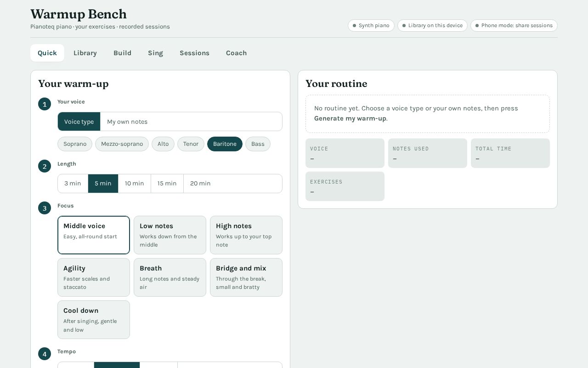
Task: Open the Library tab
Action: point(85,53)
